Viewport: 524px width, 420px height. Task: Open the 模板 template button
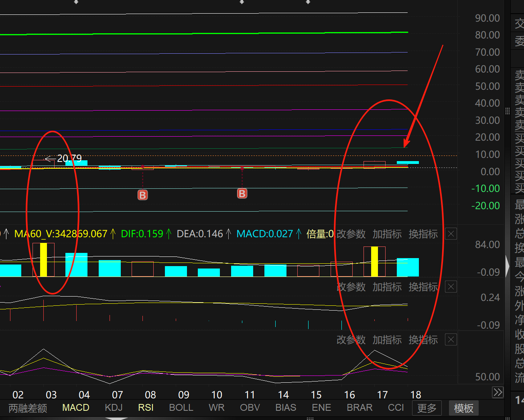pyautogui.click(x=463, y=408)
